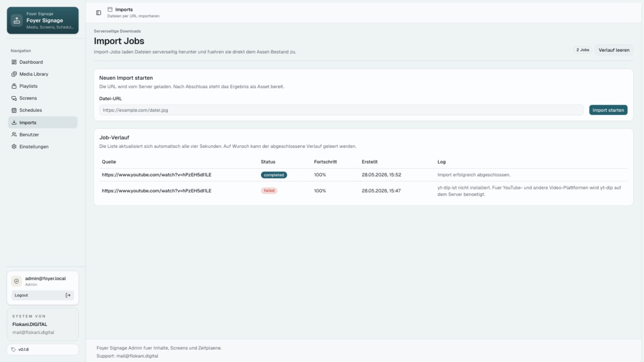The image size is (644, 362).
Task: Click the admin shield icon
Action: click(x=16, y=281)
